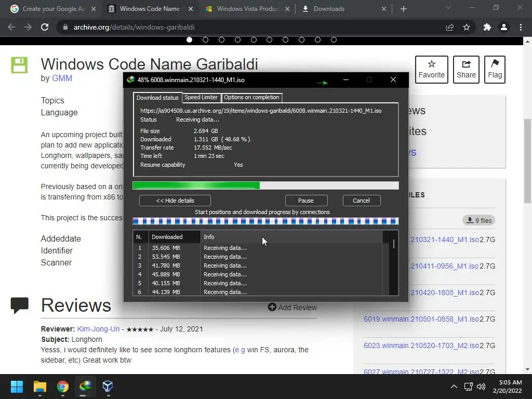532x399 pixels.
Task: Open volume control tray icon
Action: coord(481,387)
